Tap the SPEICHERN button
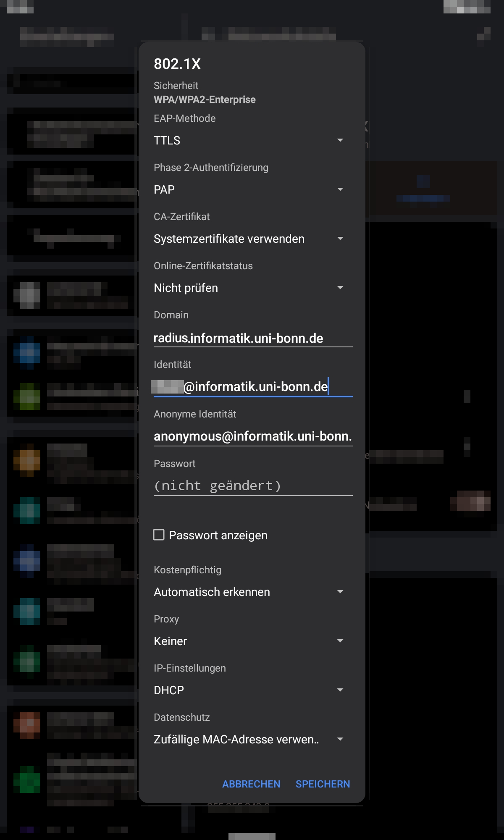The width and height of the screenshot is (504, 840). (323, 784)
